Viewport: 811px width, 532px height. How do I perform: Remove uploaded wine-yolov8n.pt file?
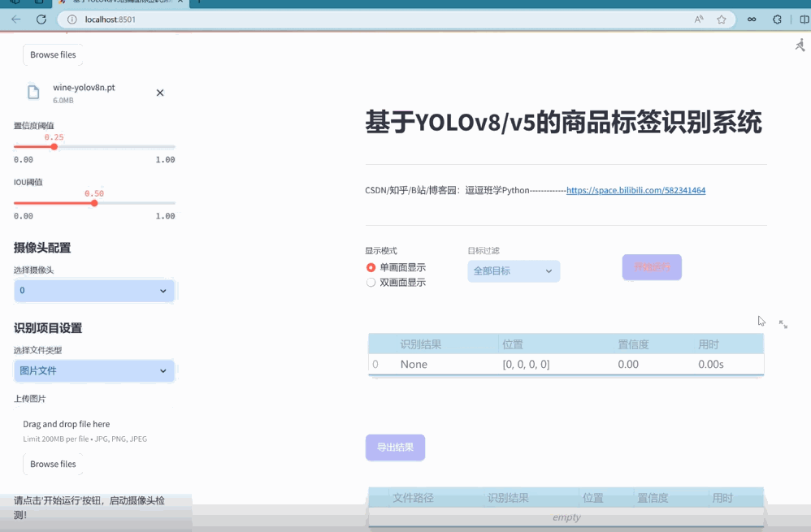pos(160,93)
